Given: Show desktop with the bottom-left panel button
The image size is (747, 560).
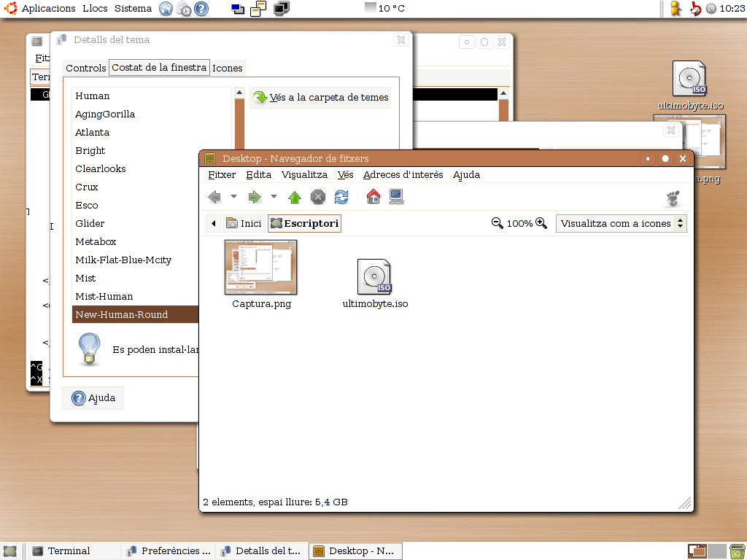Looking at the screenshot, I should point(10,551).
